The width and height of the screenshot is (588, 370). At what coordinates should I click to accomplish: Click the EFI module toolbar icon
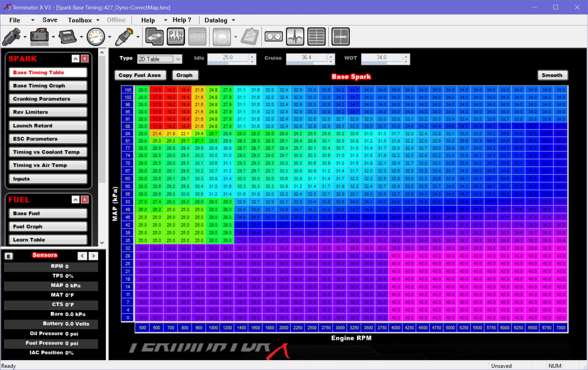[x=67, y=37]
